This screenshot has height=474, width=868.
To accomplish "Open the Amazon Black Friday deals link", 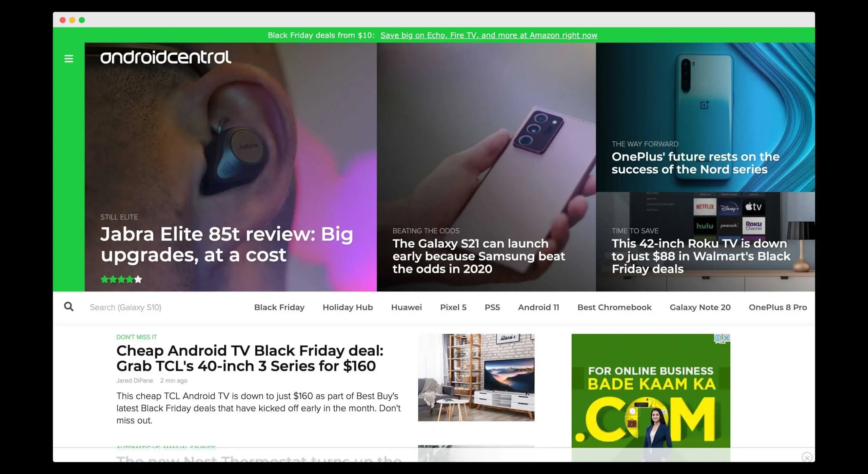I will [x=489, y=35].
